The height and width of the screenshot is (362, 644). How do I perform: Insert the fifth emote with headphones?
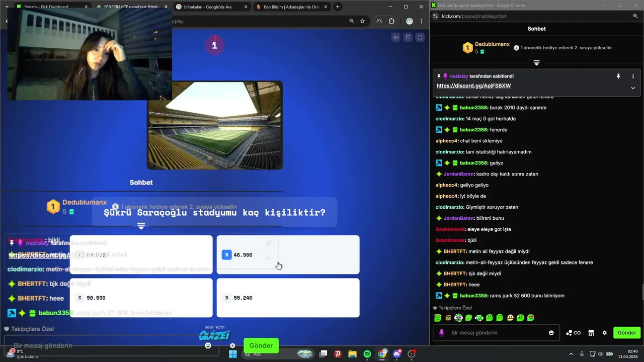[479, 318]
